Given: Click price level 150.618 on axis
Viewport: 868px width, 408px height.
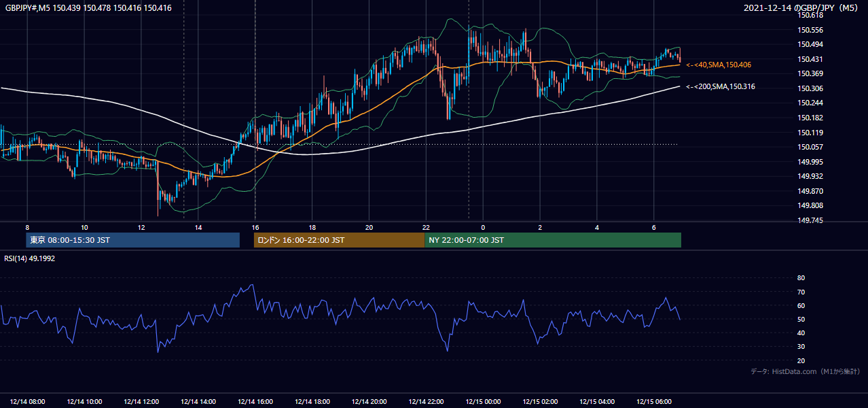Looking at the screenshot, I should (x=810, y=16).
